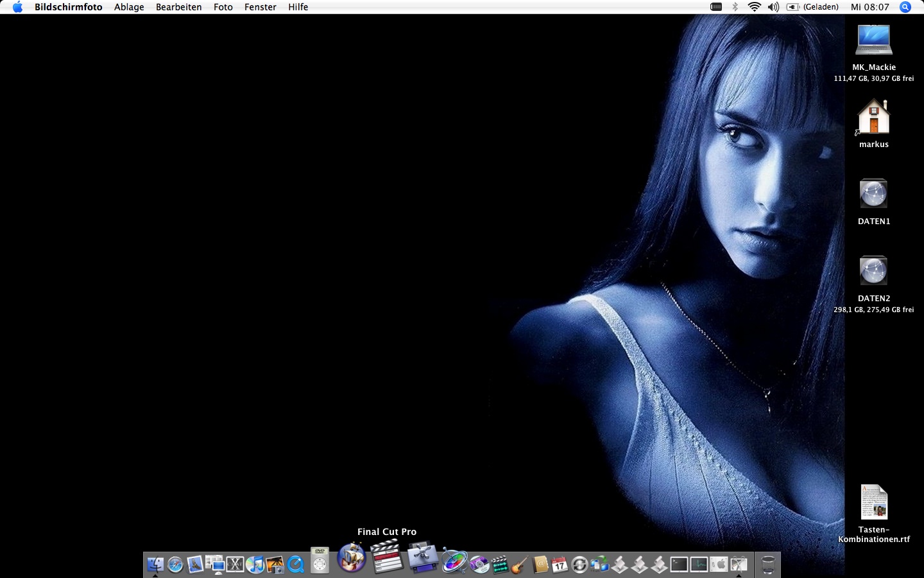Open the Bearbeiten menu
The image size is (924, 578).
point(178,7)
